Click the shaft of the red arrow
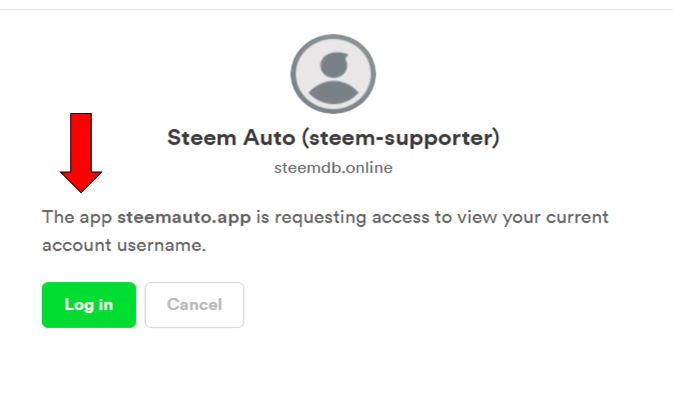This screenshot has height=408, width=673. 81,142
